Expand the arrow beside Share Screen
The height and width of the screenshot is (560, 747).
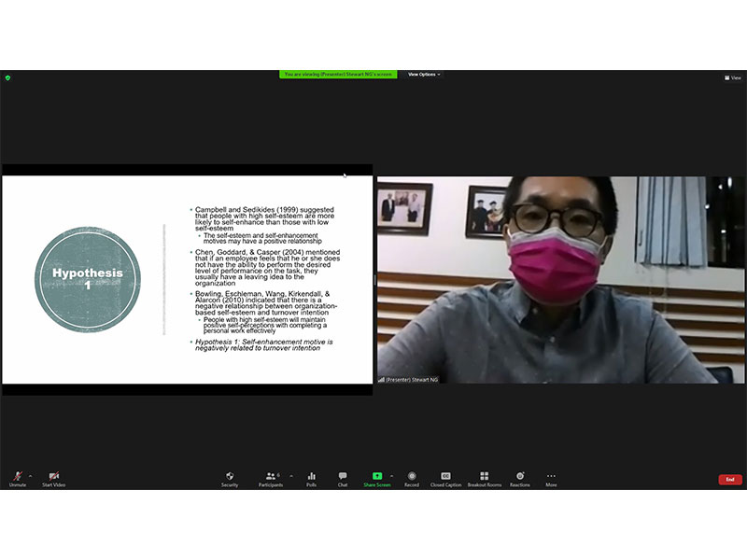391,475
